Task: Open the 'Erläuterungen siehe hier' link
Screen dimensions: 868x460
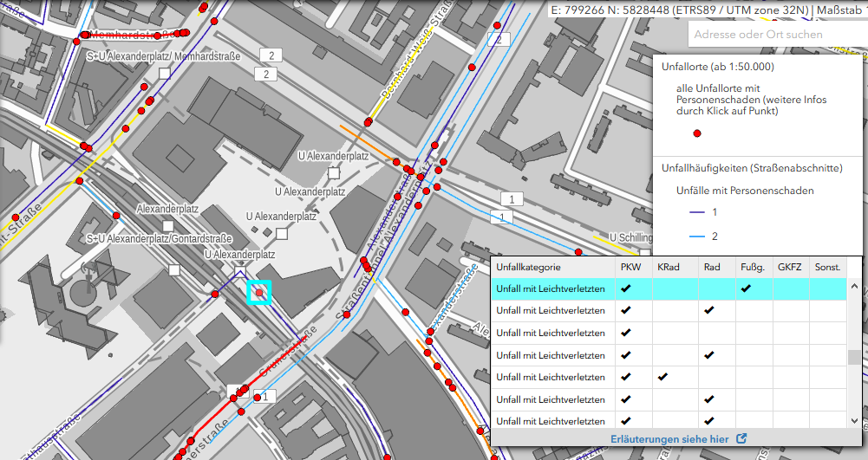Action: pyautogui.click(x=669, y=439)
